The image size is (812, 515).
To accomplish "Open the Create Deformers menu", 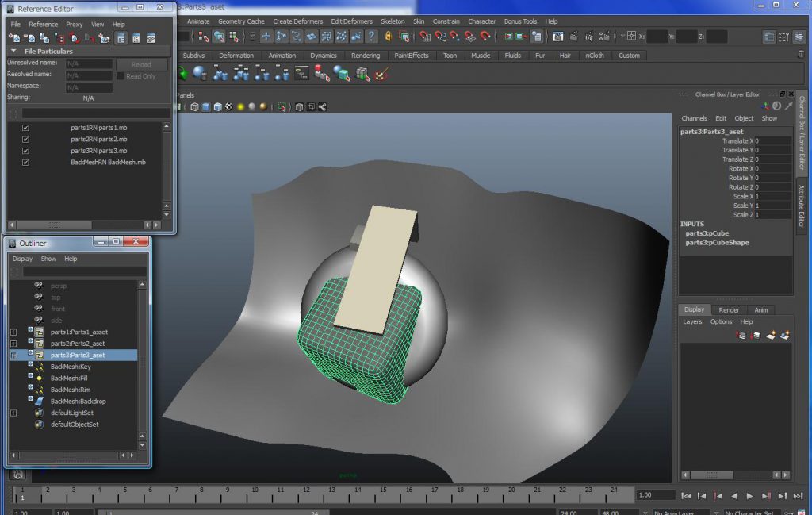I will click(x=298, y=21).
